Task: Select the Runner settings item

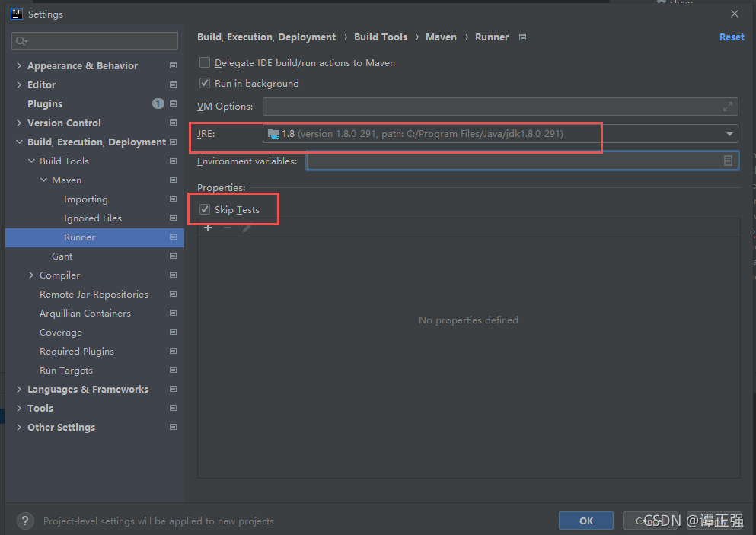Action: click(94, 237)
